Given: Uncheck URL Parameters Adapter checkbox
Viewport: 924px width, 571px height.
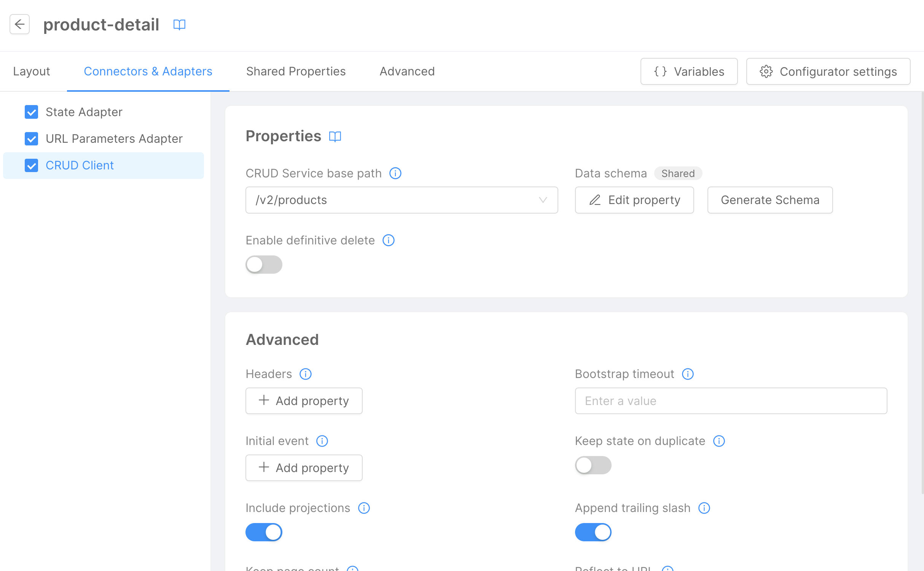Looking at the screenshot, I should (31, 139).
